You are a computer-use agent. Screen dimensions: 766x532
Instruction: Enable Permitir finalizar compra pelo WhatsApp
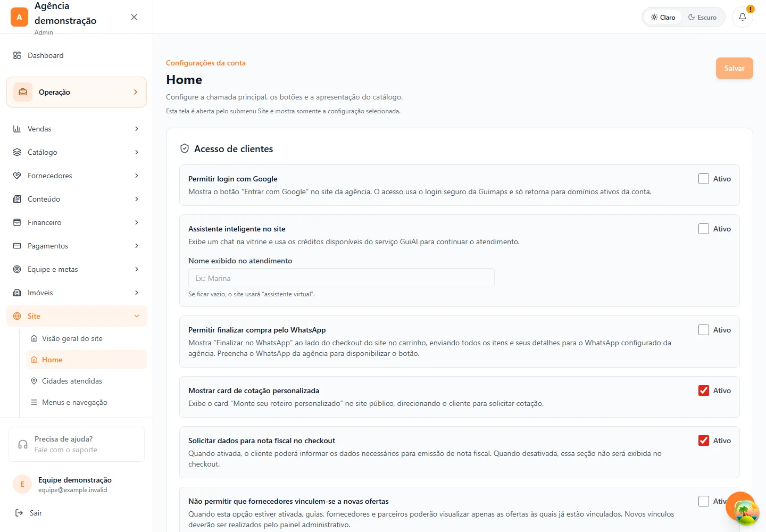tap(704, 330)
